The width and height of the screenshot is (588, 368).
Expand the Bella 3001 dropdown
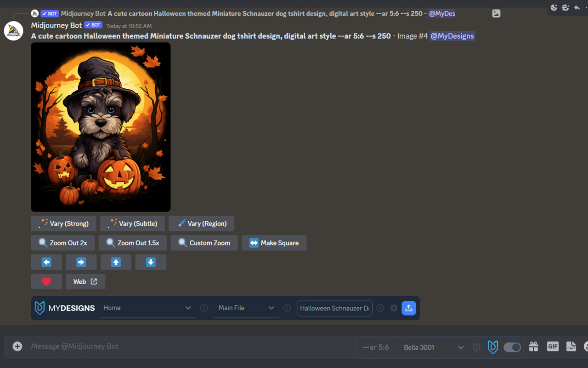[434, 347]
